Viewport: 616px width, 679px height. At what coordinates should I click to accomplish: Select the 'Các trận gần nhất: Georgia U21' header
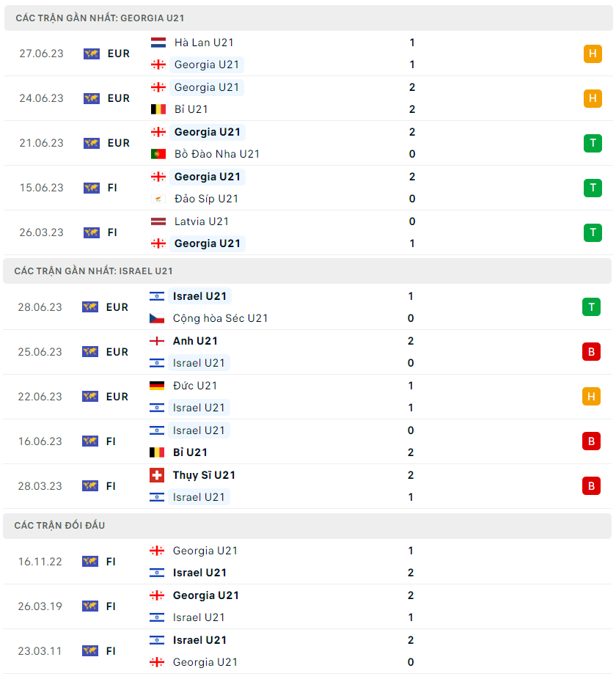click(95, 18)
